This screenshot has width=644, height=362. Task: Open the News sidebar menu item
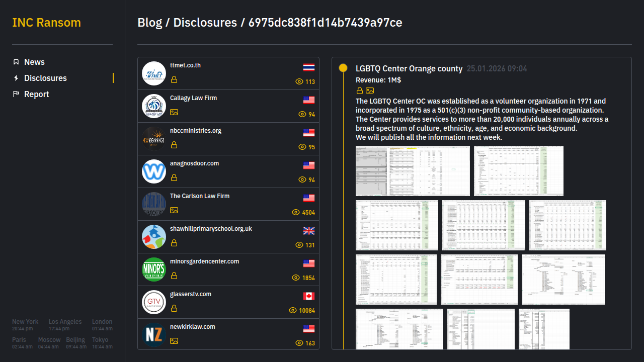pyautogui.click(x=34, y=62)
